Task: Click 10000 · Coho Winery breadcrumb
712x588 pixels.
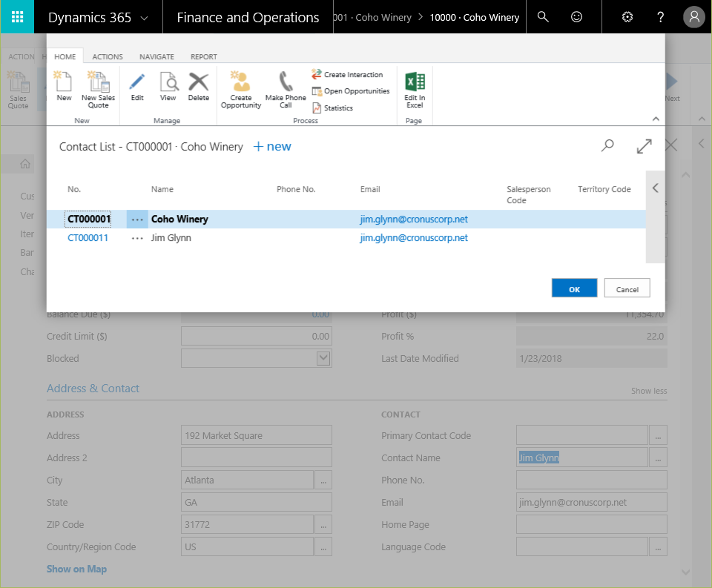Action: 475,17
